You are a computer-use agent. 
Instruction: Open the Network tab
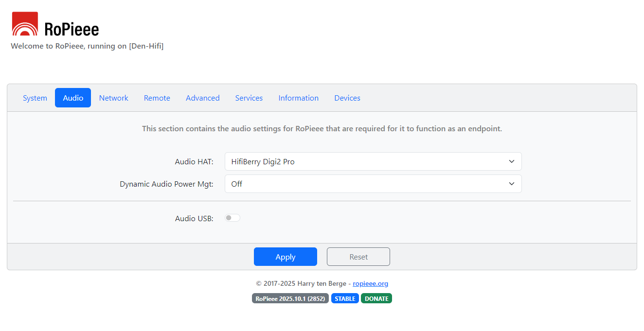(x=113, y=98)
